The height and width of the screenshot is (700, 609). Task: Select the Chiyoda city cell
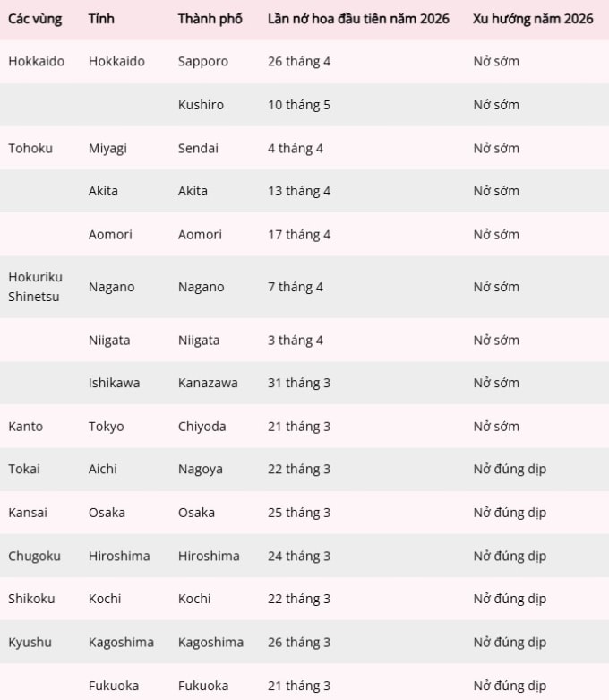(x=202, y=427)
